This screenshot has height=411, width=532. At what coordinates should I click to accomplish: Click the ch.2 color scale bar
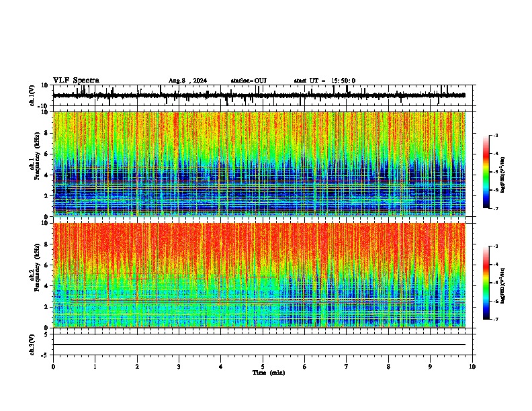pyautogui.click(x=486, y=283)
